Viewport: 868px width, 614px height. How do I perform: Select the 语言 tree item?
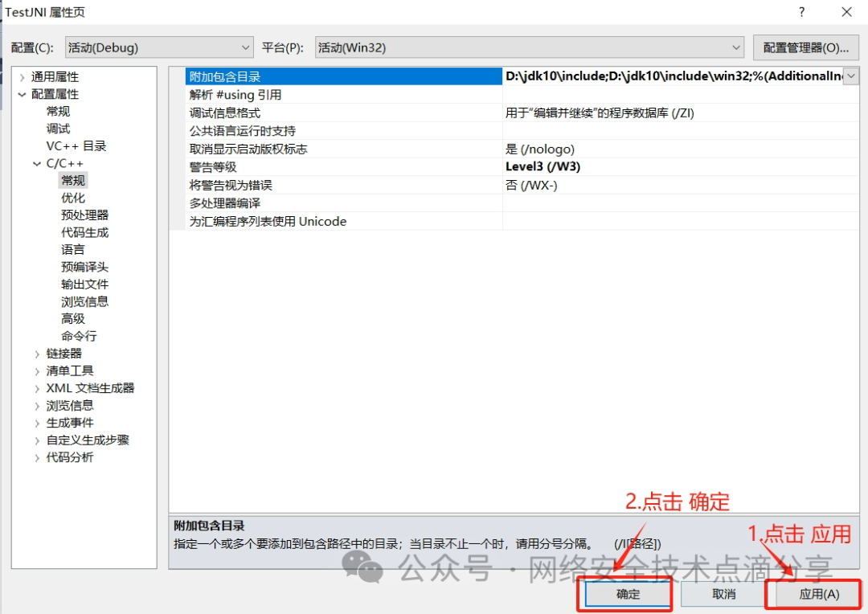pos(73,250)
